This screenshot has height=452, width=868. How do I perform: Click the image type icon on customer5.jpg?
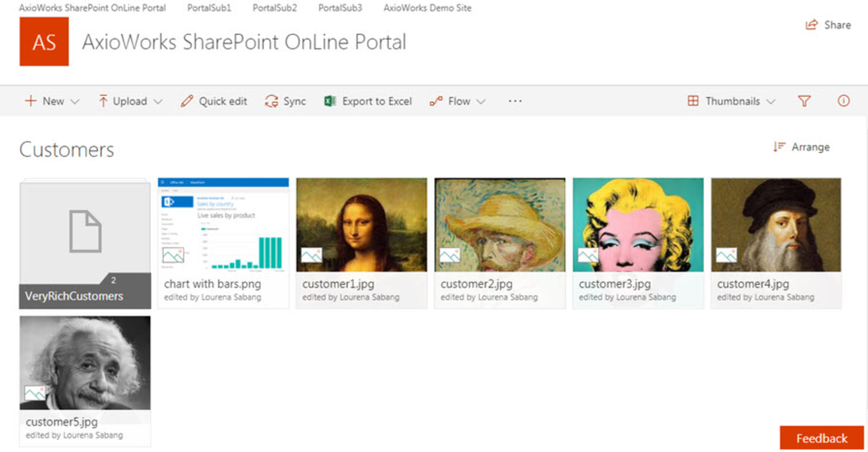pos(35,393)
